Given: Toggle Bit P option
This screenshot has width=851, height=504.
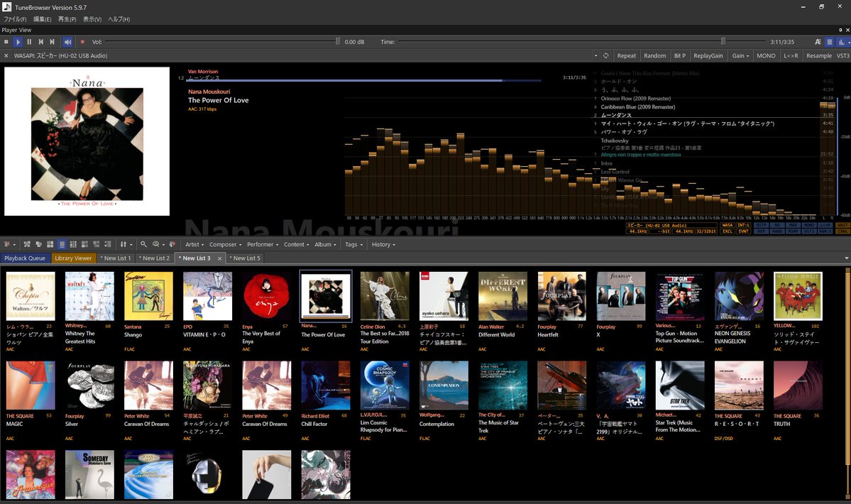Looking at the screenshot, I should 679,56.
